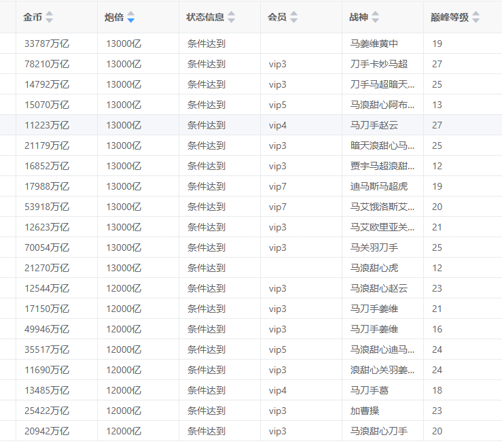This screenshot has width=502, height=448.
Task: Click vip5 in the 15070万亿 row
Action: point(277,105)
